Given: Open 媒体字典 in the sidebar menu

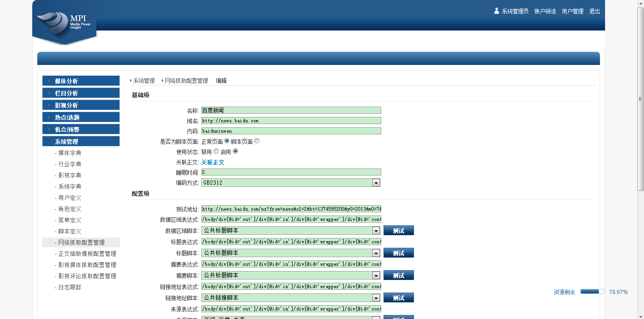Looking at the screenshot, I should 69,153.
